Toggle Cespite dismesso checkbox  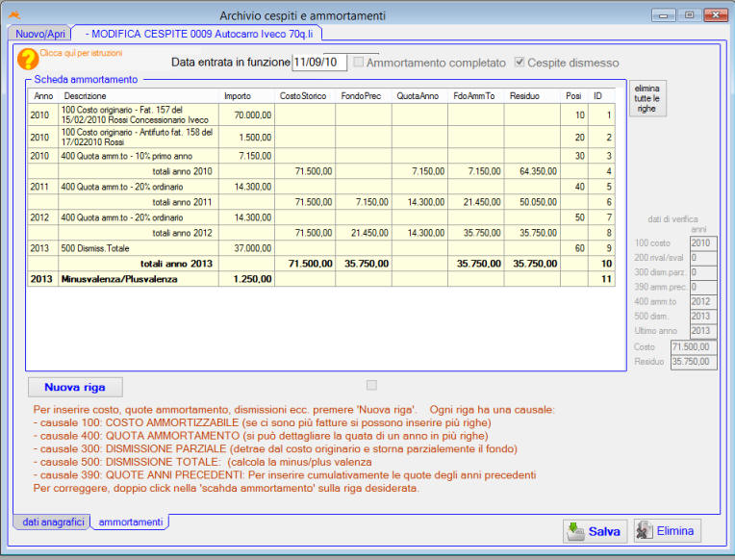pyautogui.click(x=519, y=63)
